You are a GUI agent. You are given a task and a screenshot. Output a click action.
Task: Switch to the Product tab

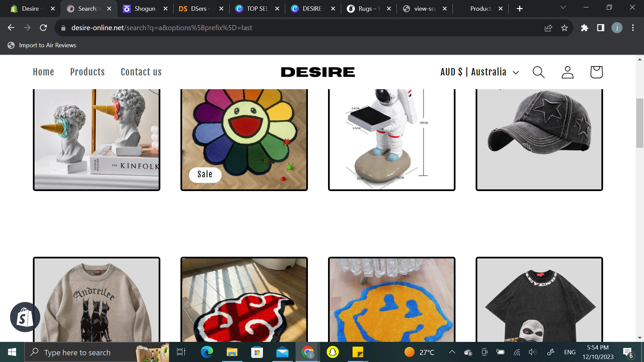480,9
